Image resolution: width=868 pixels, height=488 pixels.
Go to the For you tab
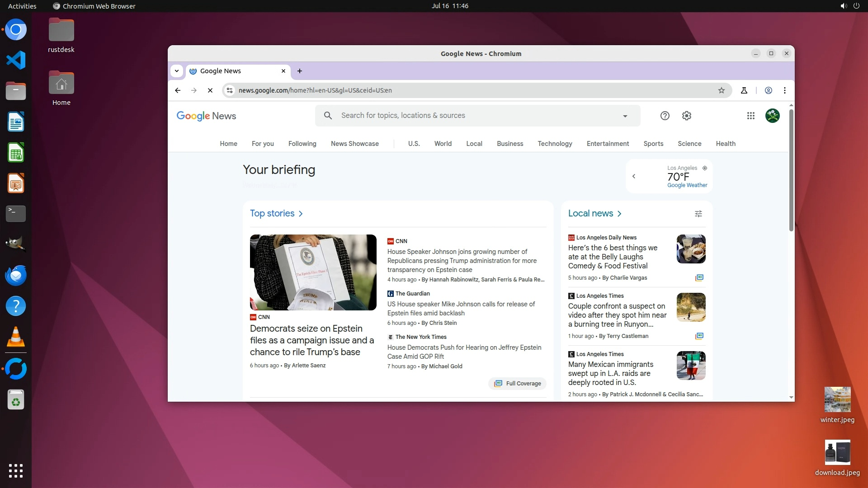click(263, 144)
